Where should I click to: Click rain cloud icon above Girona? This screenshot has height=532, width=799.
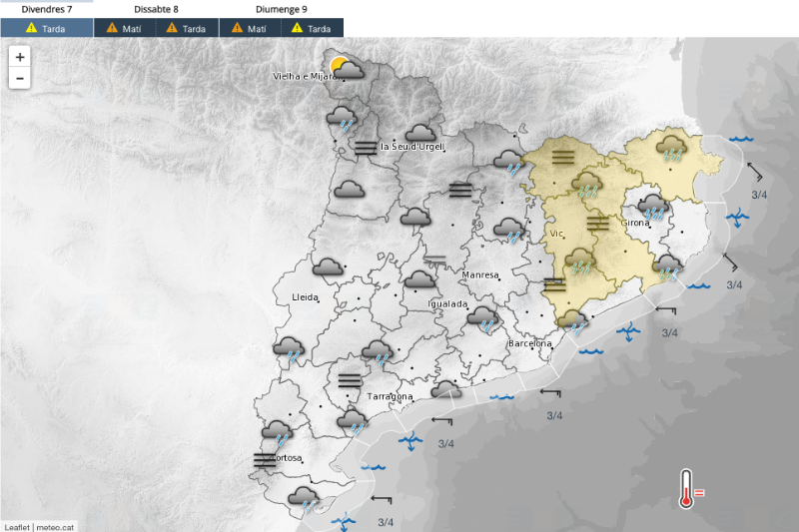[x=653, y=207]
